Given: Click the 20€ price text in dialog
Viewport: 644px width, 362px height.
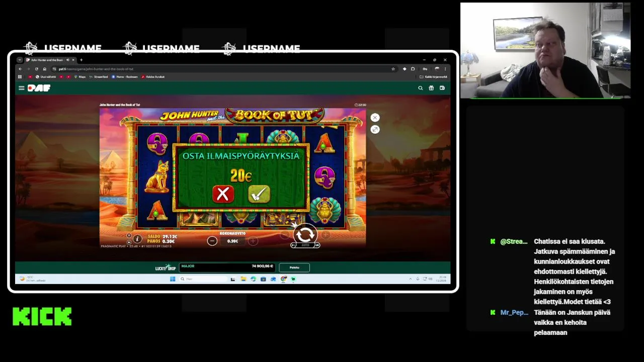Looking at the screenshot, I should coord(241,175).
